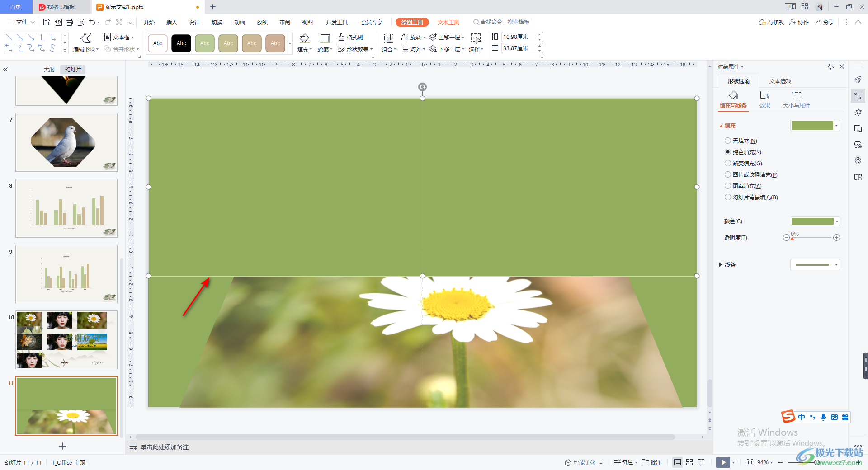Collapse the Fill section
This screenshot has width=868, height=470.
[721, 126]
